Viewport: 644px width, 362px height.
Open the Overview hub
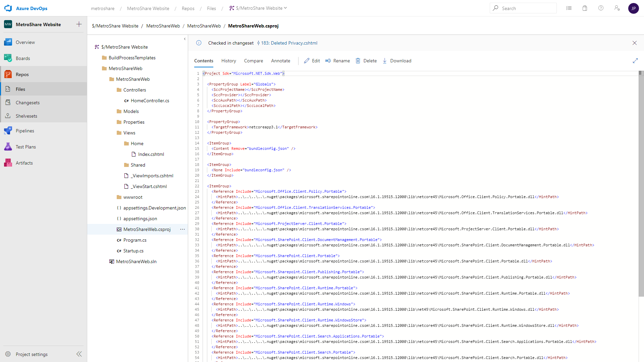(x=44, y=42)
